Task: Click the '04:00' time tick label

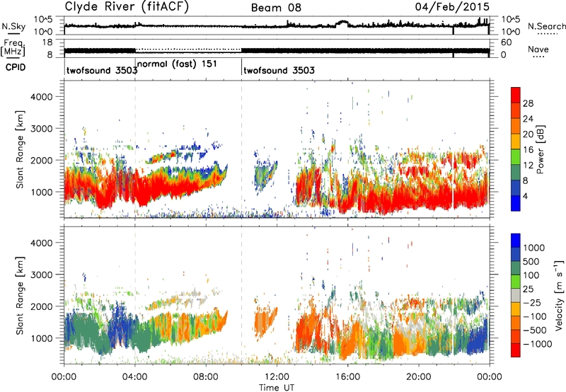Action: pos(135,377)
